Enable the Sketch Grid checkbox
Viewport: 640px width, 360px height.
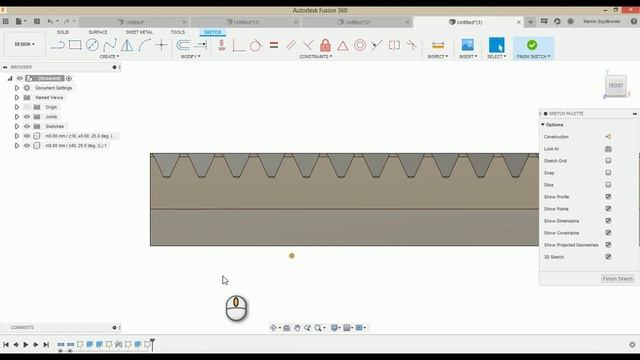click(x=608, y=161)
